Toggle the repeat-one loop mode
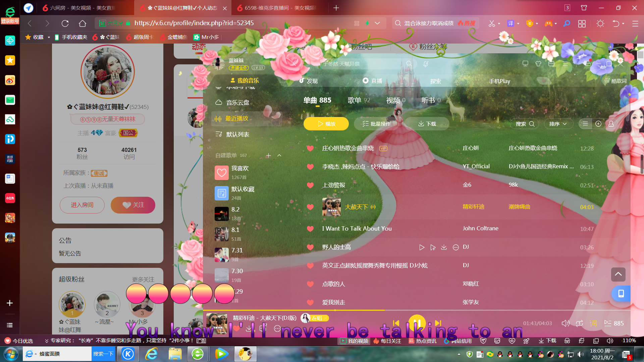This screenshot has width=644, height=362. pos(579,323)
